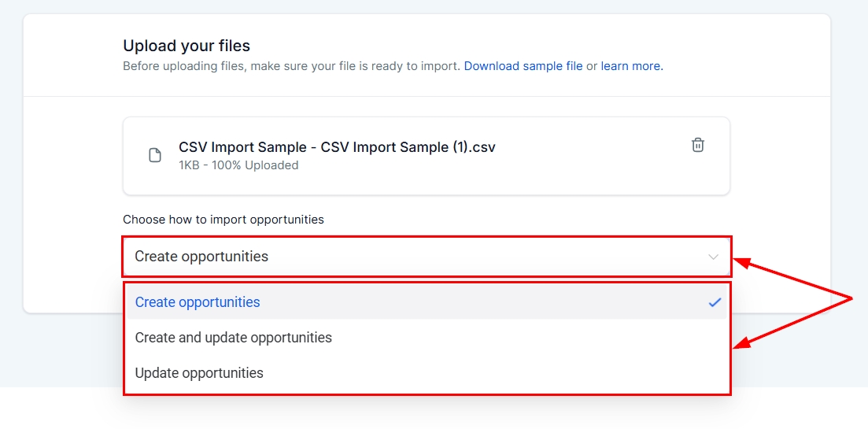Click the word 'or' between the two links

coord(592,66)
